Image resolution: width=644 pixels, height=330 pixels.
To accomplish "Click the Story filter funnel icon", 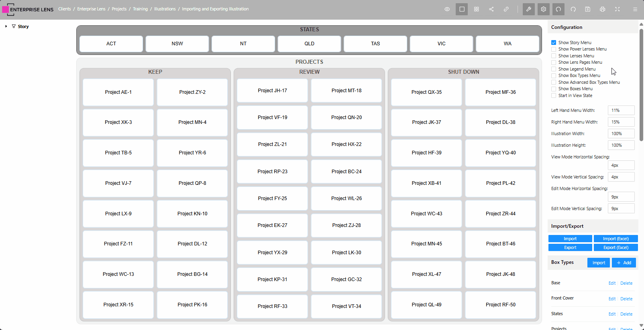I will tap(14, 26).
